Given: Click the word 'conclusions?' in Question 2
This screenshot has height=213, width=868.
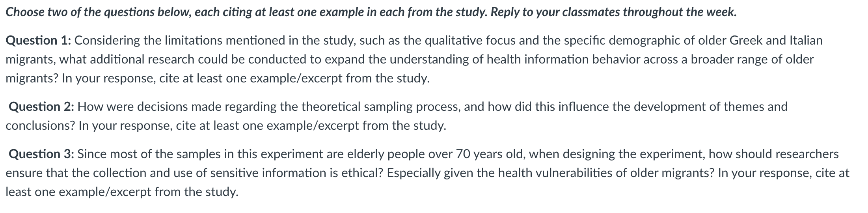Looking at the screenshot, I should point(41,125).
